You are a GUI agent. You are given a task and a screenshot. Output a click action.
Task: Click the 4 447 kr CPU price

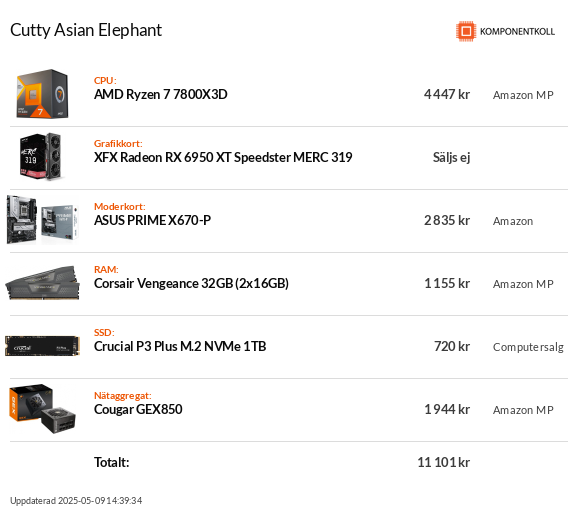pyautogui.click(x=447, y=95)
